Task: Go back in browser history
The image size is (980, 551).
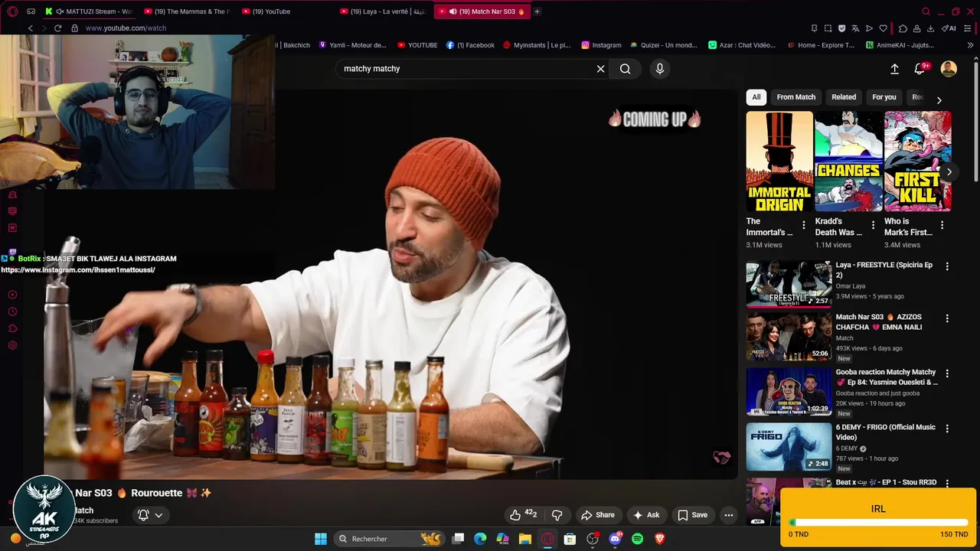Action: (31, 28)
